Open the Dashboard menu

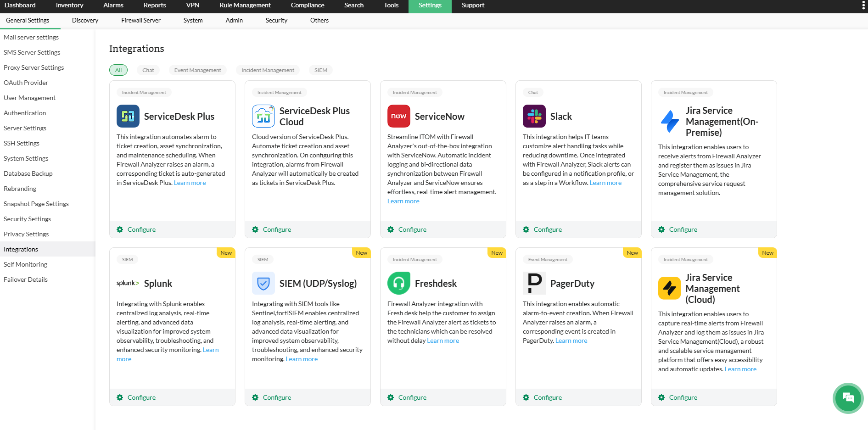coord(20,6)
